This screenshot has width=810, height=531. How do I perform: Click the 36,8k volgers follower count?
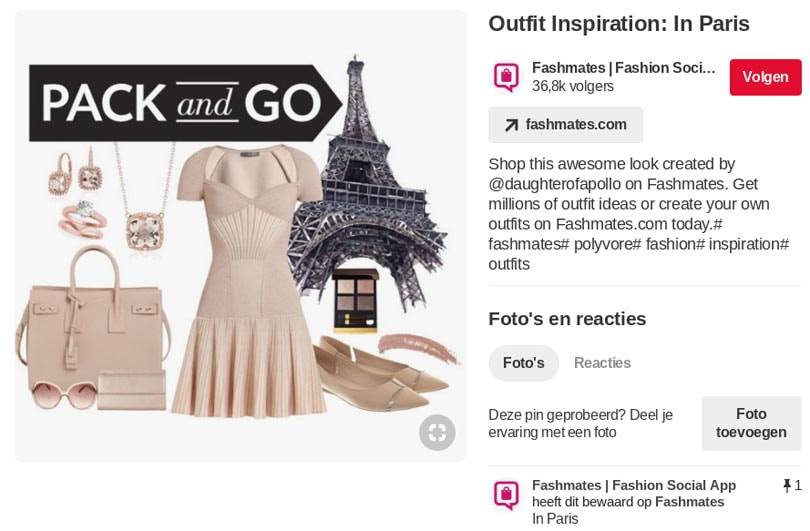coord(573,86)
